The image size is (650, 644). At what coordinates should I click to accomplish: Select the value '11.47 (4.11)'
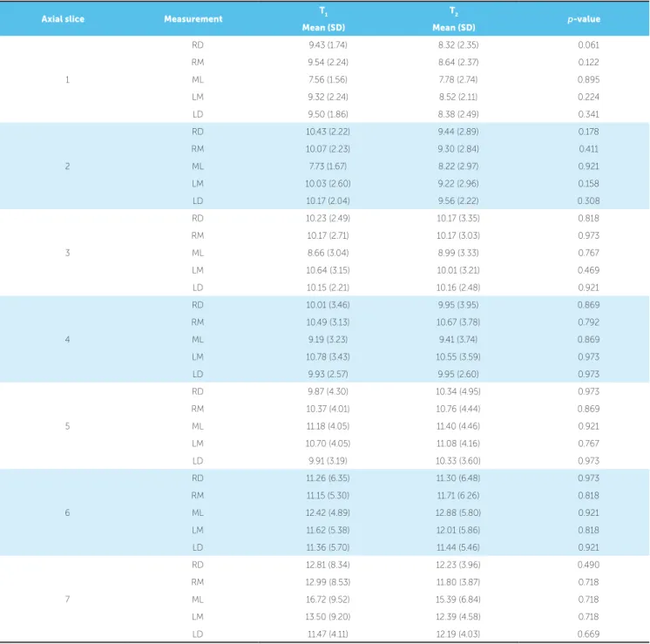click(328, 634)
